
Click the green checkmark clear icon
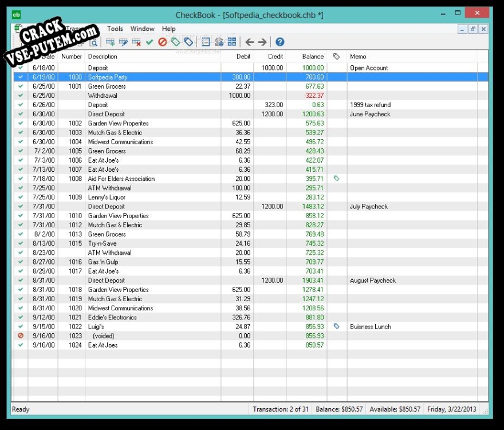point(149,42)
